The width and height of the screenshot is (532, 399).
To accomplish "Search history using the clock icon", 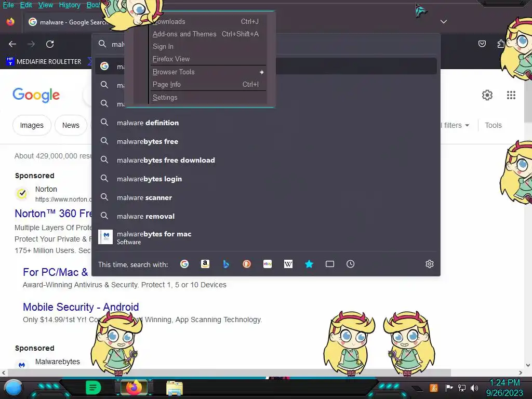I will pyautogui.click(x=351, y=264).
